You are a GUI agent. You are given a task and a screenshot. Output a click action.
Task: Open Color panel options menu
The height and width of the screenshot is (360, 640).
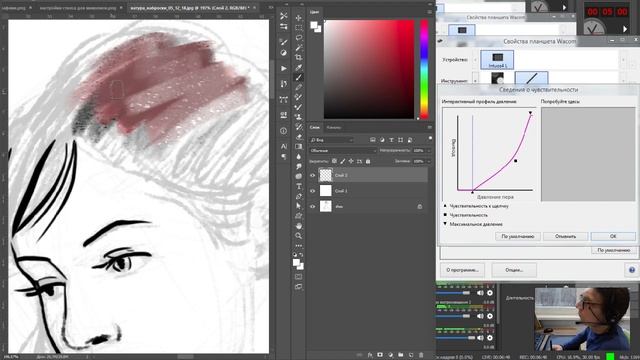tap(429, 12)
